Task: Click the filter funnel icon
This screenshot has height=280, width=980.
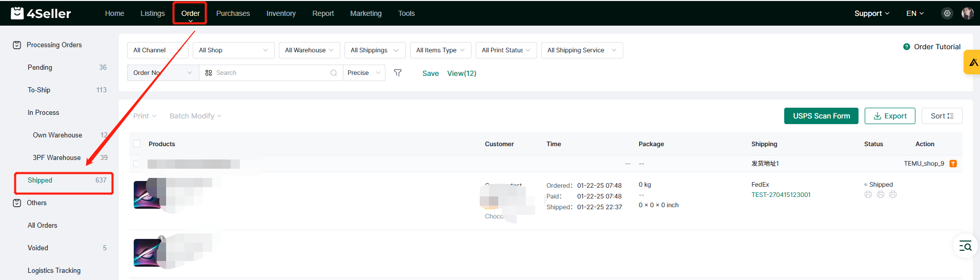Action: (397, 73)
